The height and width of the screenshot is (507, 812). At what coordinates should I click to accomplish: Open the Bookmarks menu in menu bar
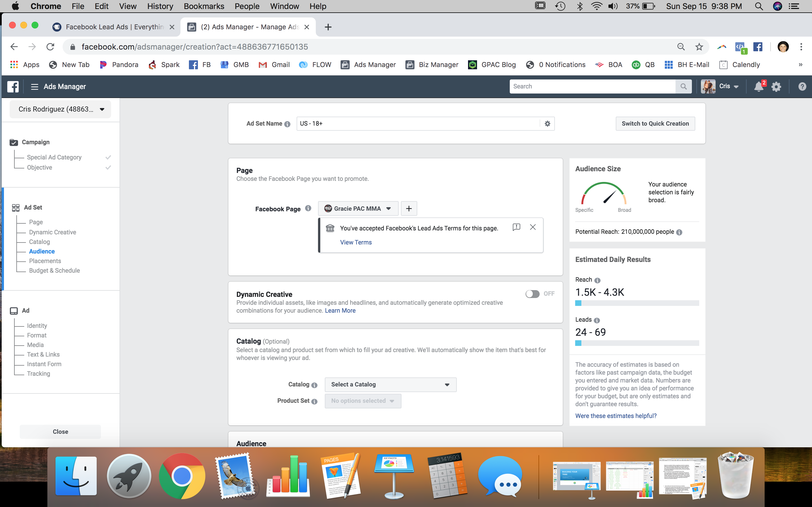coord(204,6)
